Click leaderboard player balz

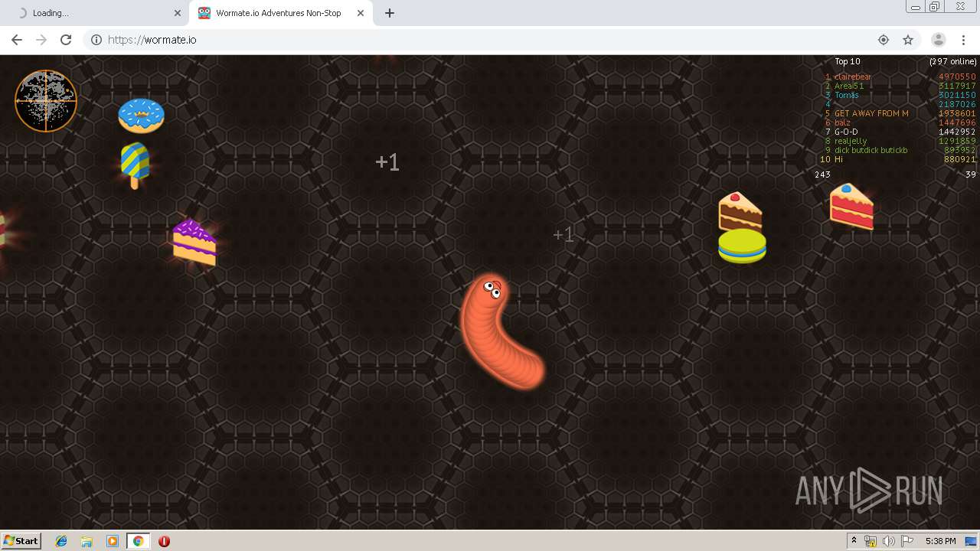point(842,122)
